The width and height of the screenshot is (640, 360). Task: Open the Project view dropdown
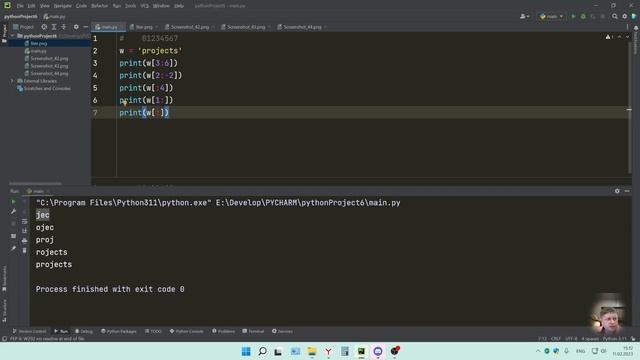[x=24, y=27]
